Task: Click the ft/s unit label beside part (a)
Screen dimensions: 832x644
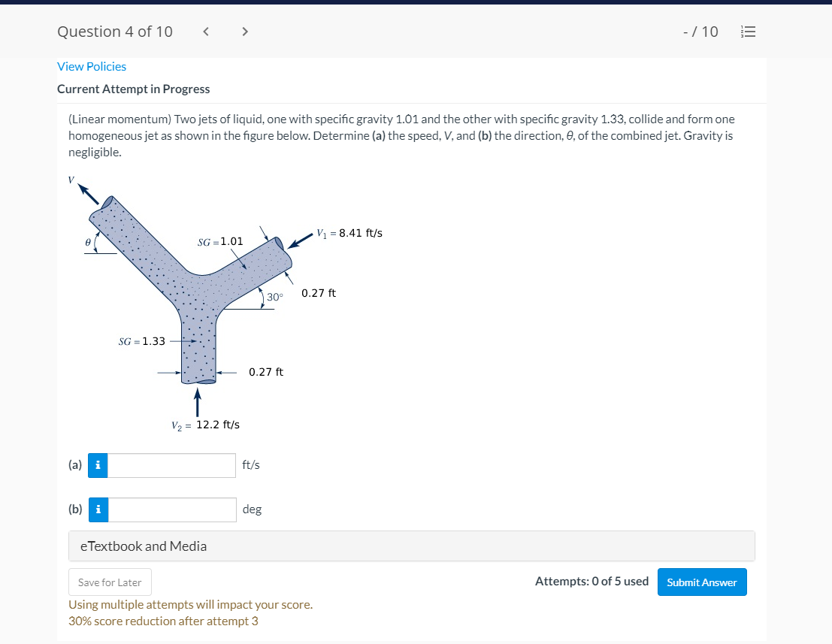Action: click(x=250, y=465)
